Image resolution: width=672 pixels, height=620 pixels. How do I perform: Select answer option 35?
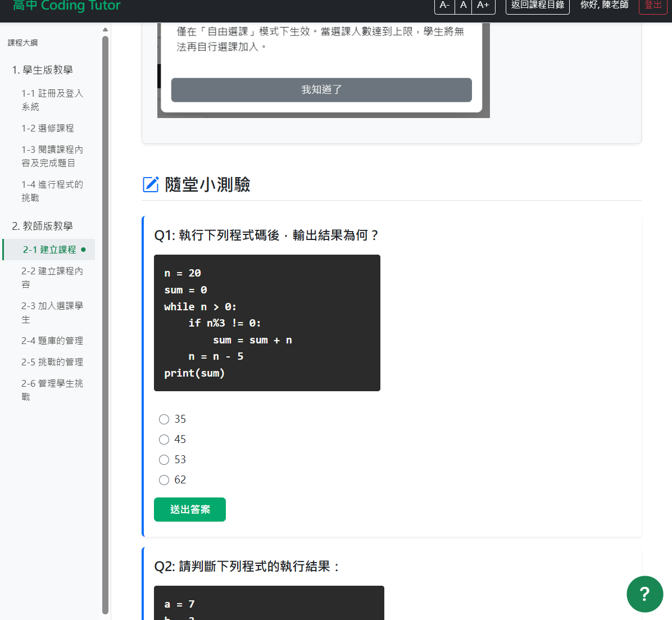click(x=164, y=419)
